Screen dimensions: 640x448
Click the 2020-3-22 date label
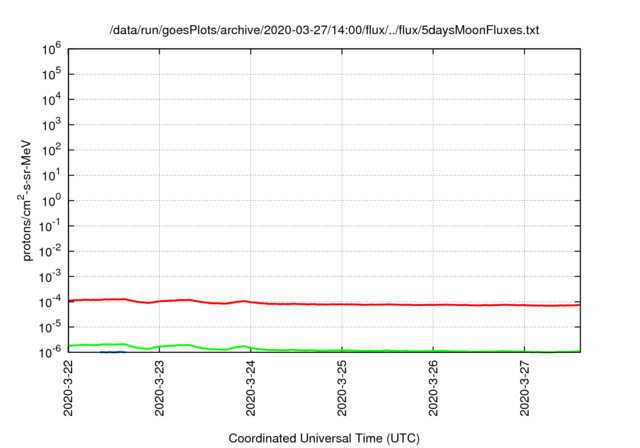tap(68, 388)
